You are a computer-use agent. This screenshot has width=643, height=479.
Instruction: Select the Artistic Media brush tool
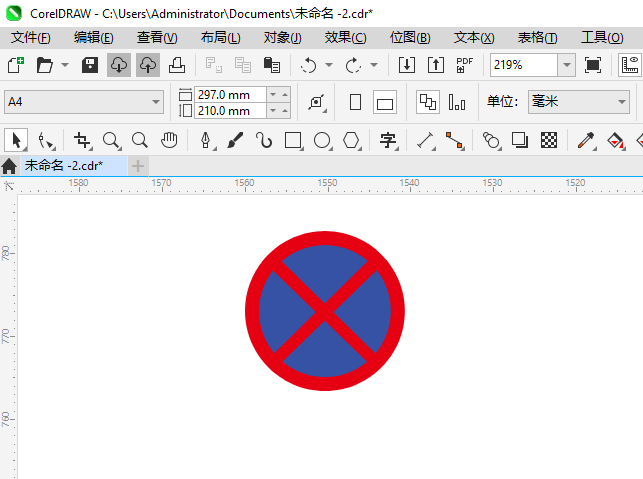tap(235, 140)
